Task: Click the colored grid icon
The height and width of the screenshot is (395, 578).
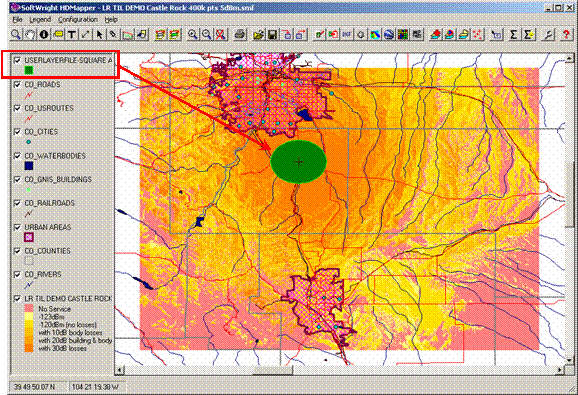Action: coord(403,35)
